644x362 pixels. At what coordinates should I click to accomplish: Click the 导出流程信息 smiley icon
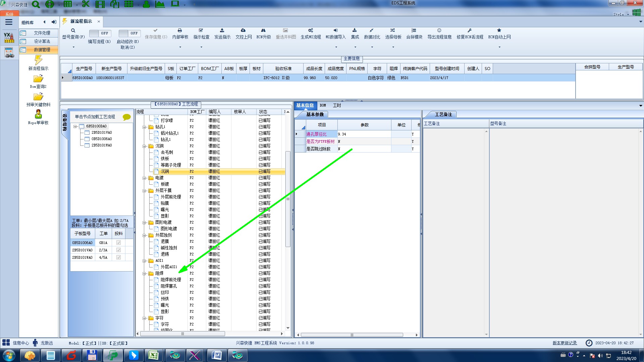pos(439,31)
